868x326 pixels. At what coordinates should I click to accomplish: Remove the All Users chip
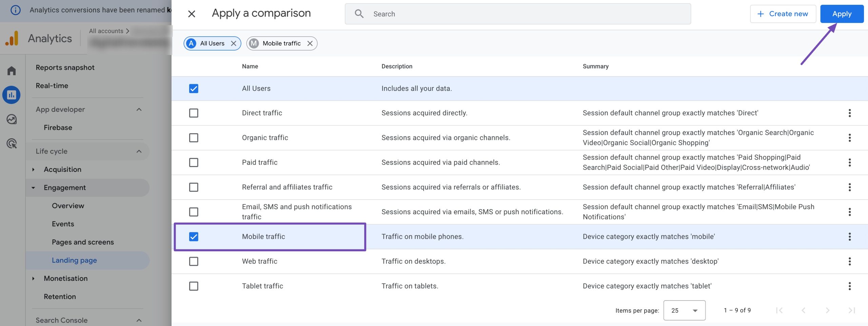[x=234, y=43]
